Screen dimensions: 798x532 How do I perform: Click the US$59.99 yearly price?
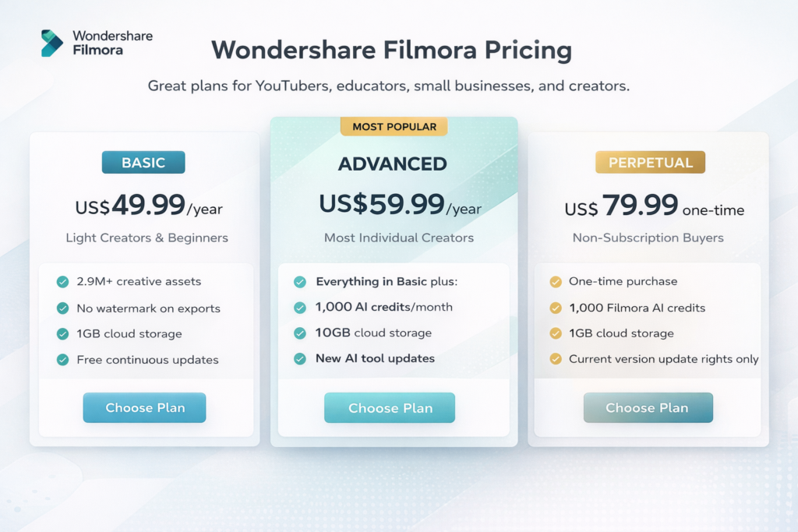pos(391,203)
